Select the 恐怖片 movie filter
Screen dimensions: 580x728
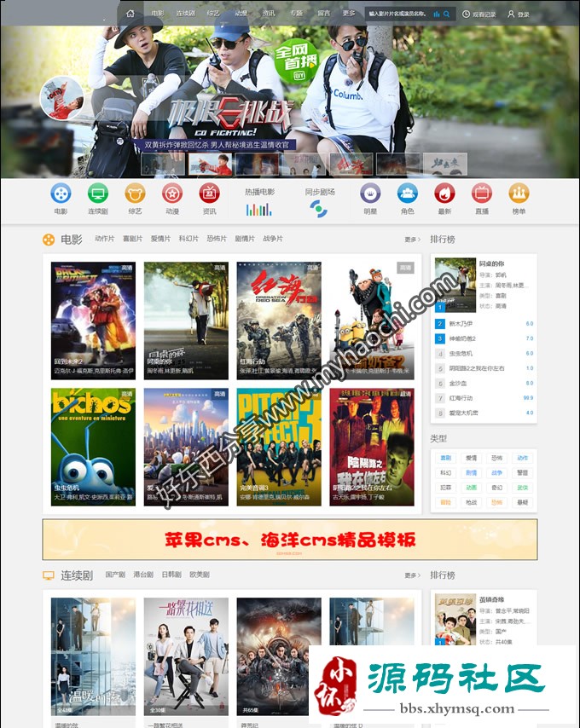point(217,239)
